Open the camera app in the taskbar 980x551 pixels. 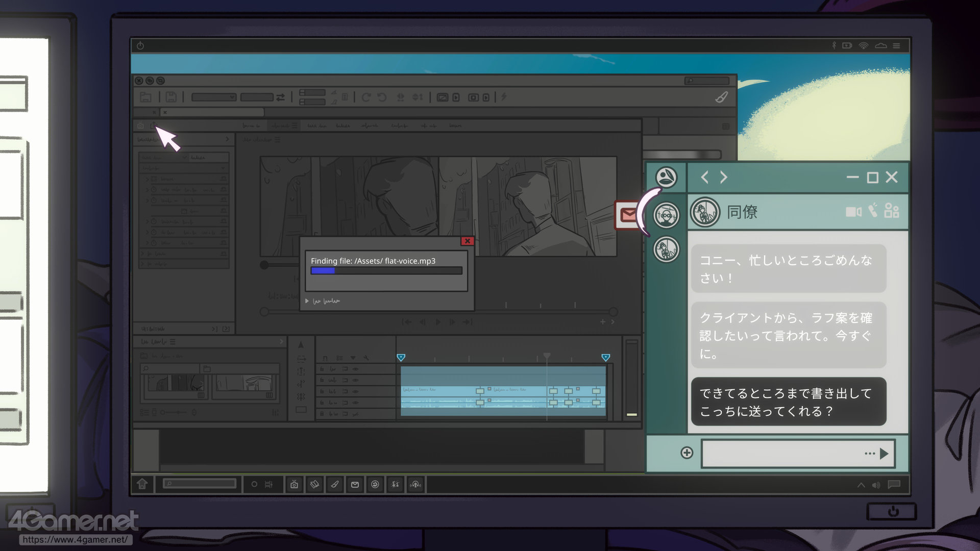(x=294, y=484)
